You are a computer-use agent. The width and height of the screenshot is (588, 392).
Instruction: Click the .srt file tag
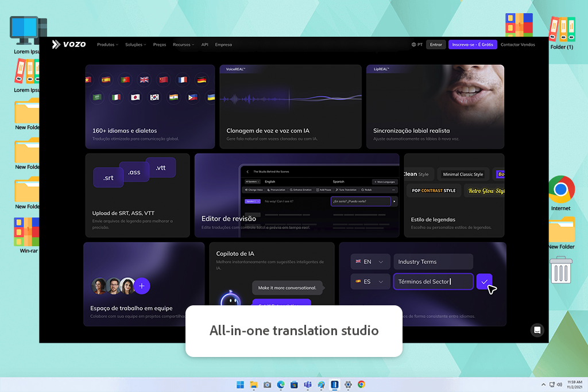109,178
